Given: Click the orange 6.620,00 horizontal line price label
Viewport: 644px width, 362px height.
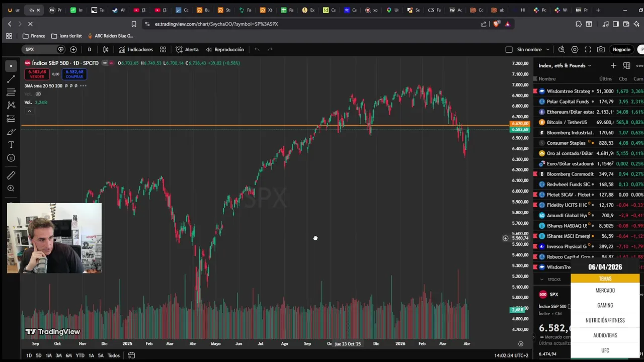Looking at the screenshot, I should 520,124.
